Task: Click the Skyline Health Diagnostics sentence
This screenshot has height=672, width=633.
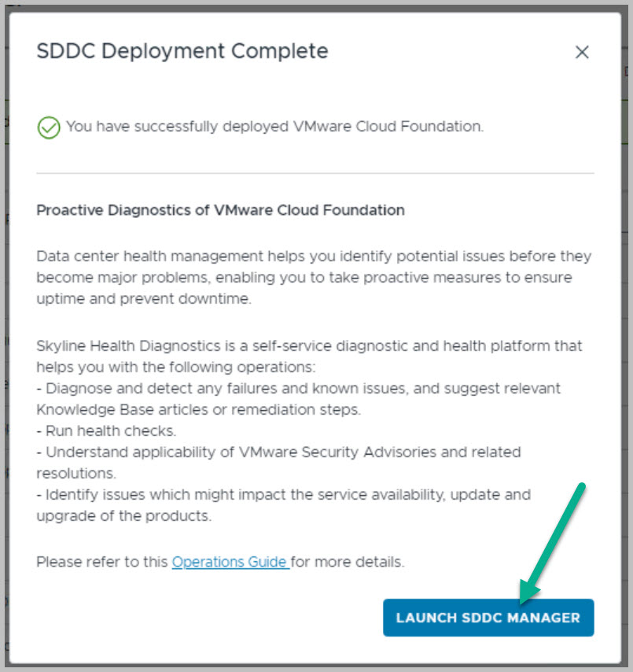Action: pos(308,346)
